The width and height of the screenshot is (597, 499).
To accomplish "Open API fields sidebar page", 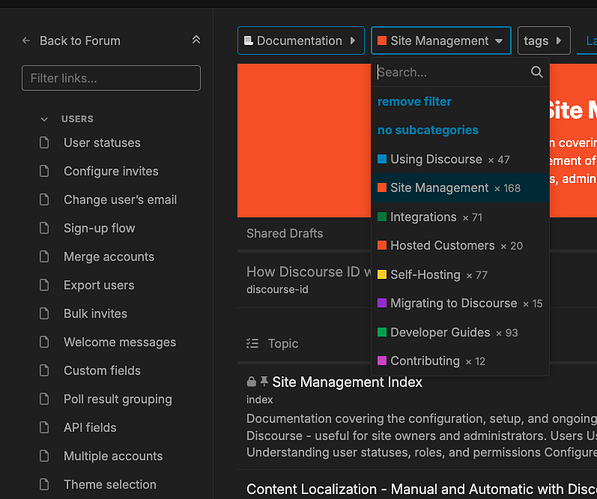I will click(x=90, y=427).
